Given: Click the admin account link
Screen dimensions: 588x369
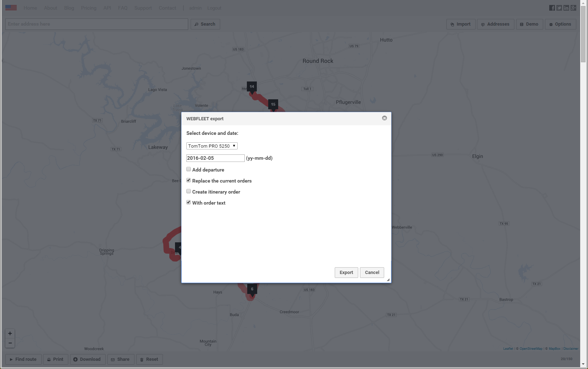Looking at the screenshot, I should click(195, 8).
